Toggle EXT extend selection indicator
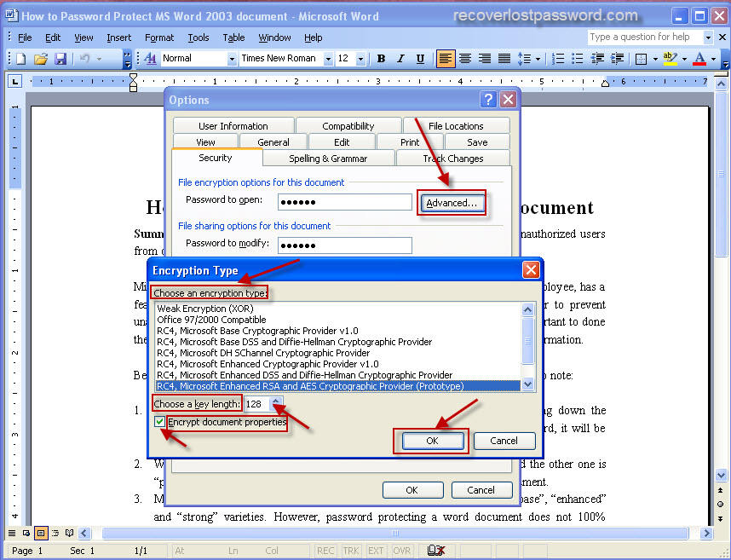This screenshot has width=731, height=560. coord(376,551)
